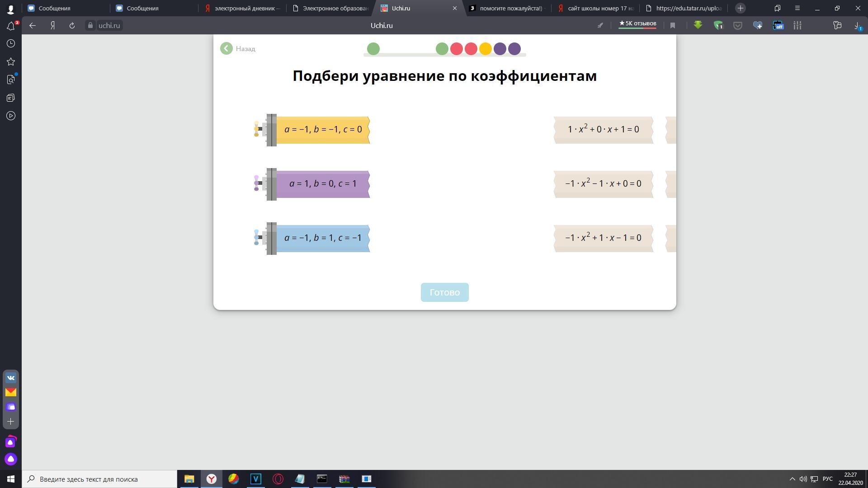Reload the page with the refresh icon

click(72, 26)
